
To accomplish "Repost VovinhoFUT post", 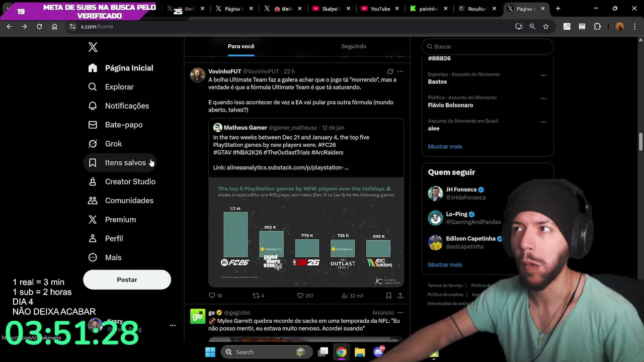I will pos(258,296).
